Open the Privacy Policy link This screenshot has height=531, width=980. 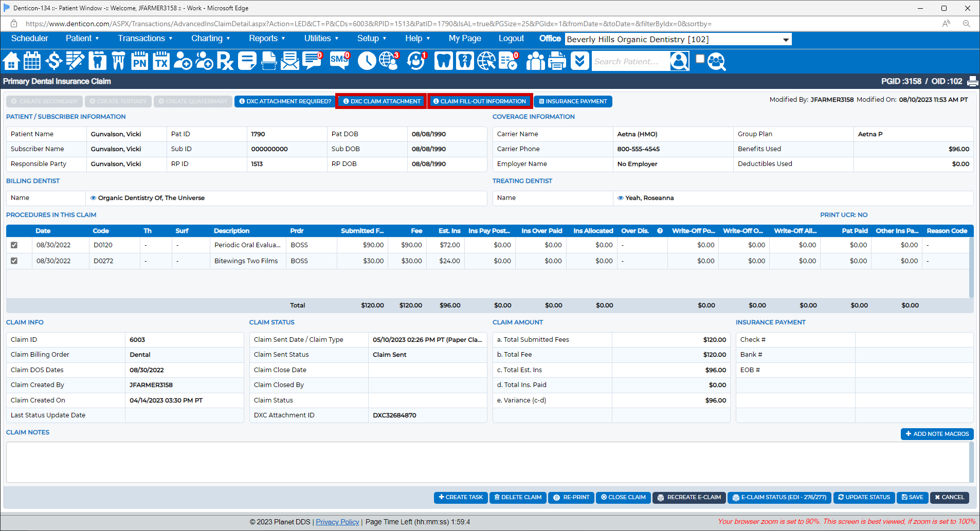(x=337, y=522)
